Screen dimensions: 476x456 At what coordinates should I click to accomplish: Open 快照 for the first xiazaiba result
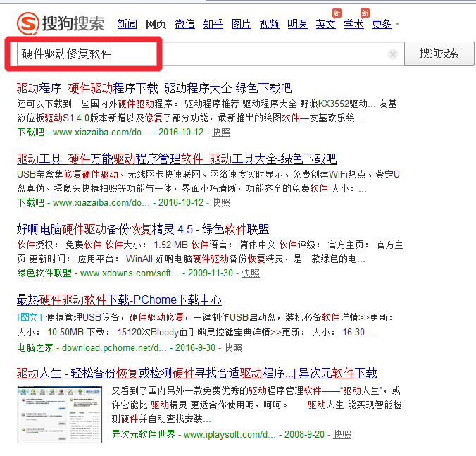(x=221, y=133)
